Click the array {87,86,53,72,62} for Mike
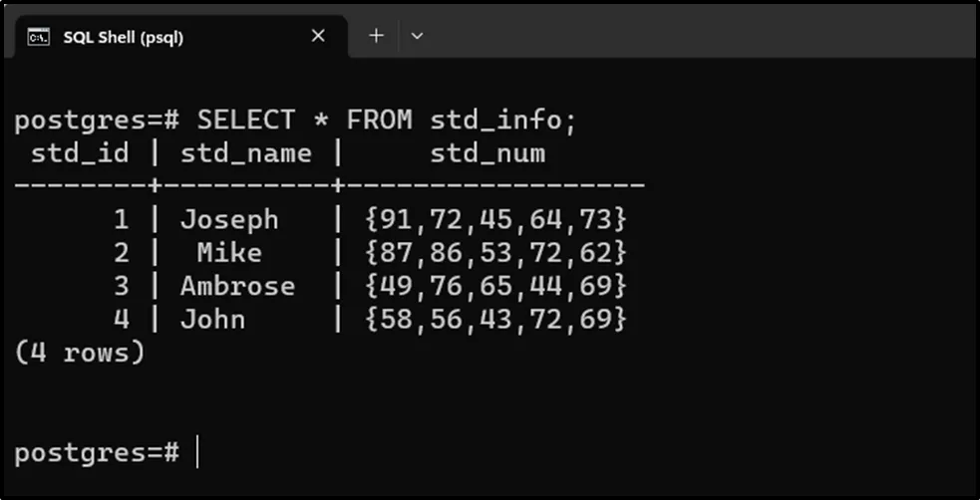Image resolution: width=980 pixels, height=500 pixels. 495,253
